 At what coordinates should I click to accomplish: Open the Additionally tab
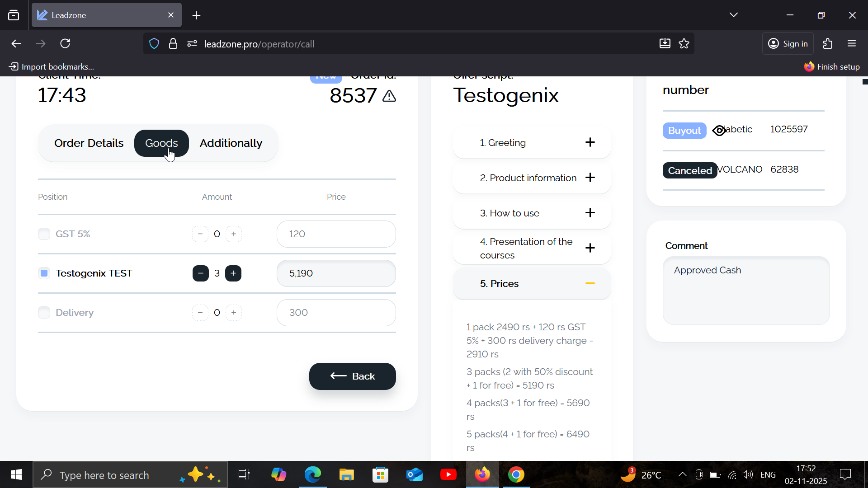pyautogui.click(x=231, y=143)
